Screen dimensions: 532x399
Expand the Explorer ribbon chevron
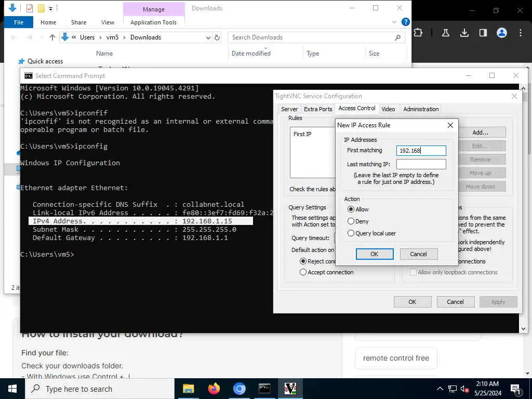[394, 22]
